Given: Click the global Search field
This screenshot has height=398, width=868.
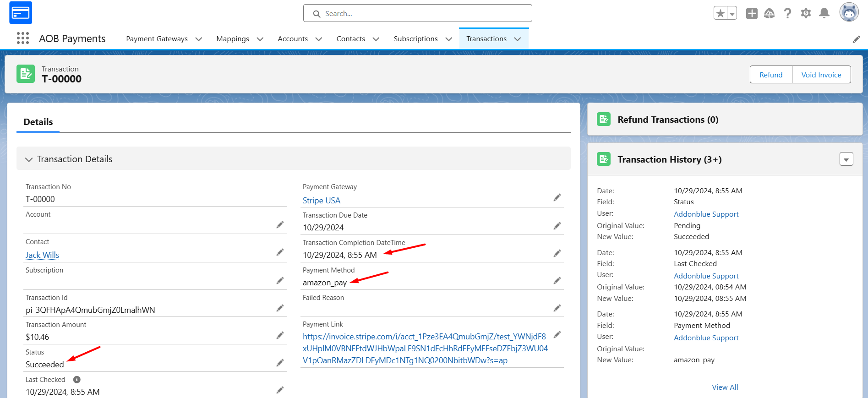Looking at the screenshot, I should coord(418,13).
